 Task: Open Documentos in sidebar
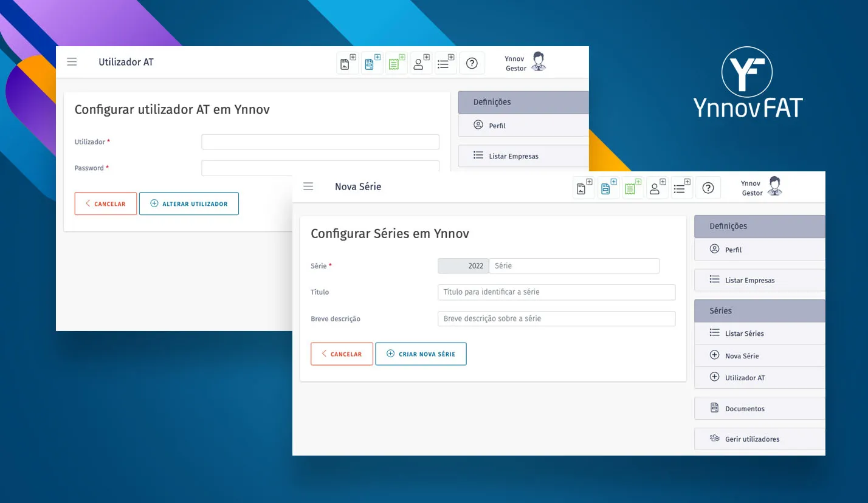pos(760,408)
